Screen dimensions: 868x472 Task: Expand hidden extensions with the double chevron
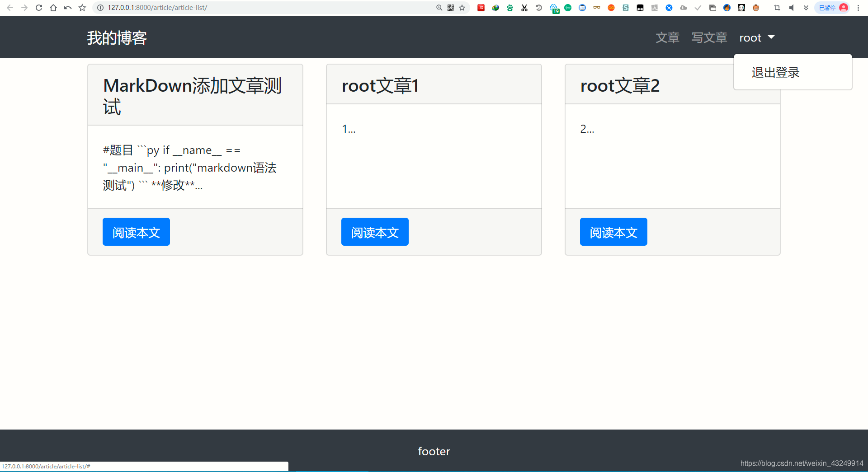pyautogui.click(x=806, y=8)
